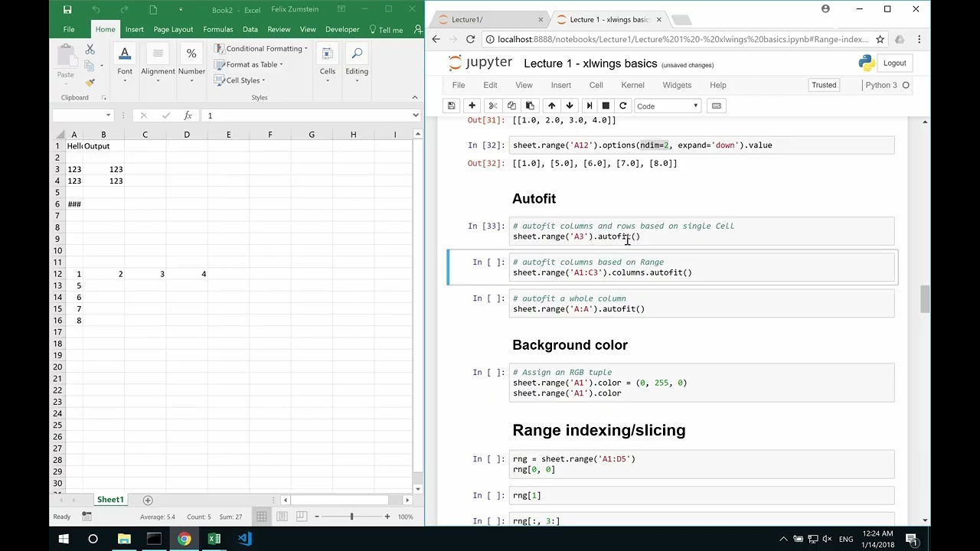Open the Windows Start menu
The image size is (980, 551).
tap(64, 539)
